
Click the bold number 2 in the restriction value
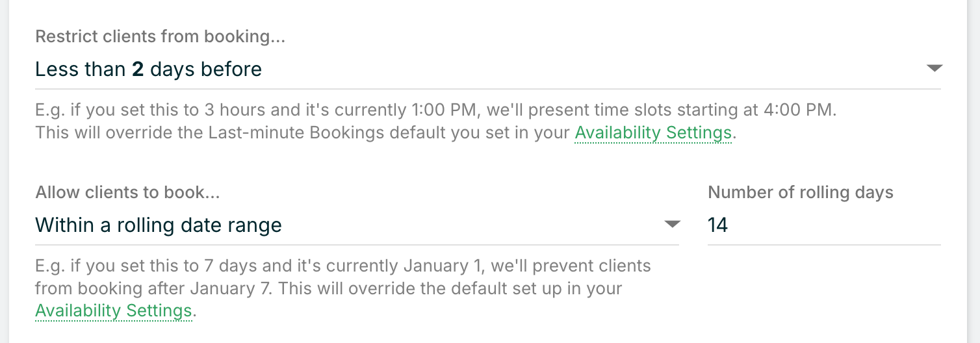pos(138,69)
